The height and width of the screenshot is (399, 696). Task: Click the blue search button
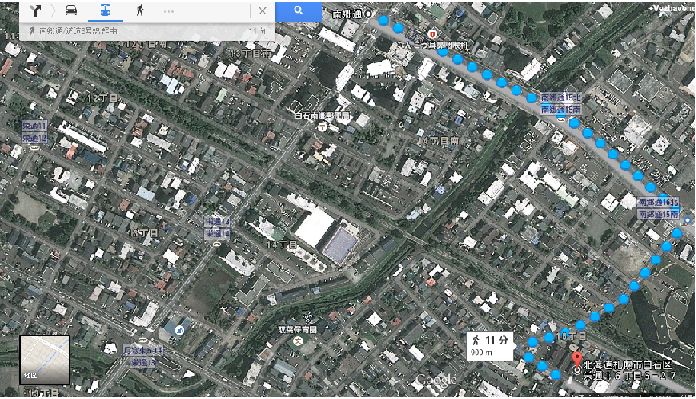click(299, 11)
